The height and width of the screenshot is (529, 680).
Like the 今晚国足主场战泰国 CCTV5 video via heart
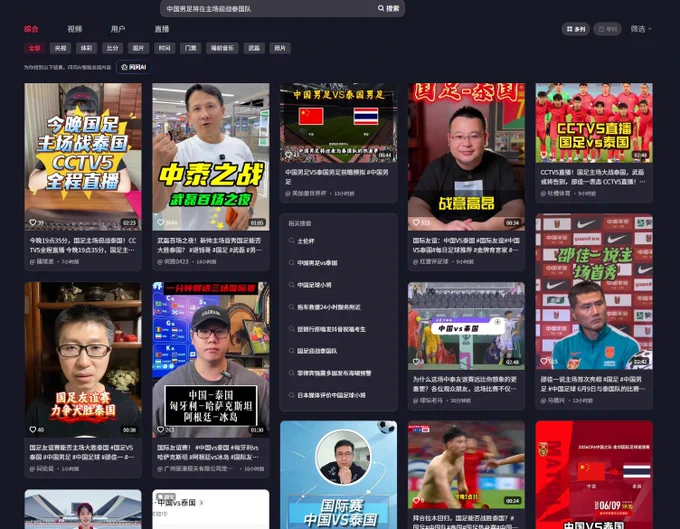pyautogui.click(x=33, y=222)
